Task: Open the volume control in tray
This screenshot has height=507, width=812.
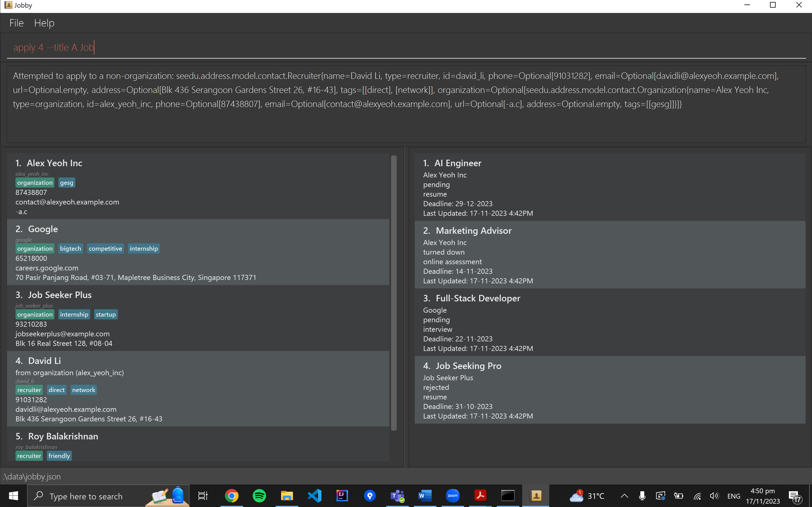Action: [x=714, y=496]
